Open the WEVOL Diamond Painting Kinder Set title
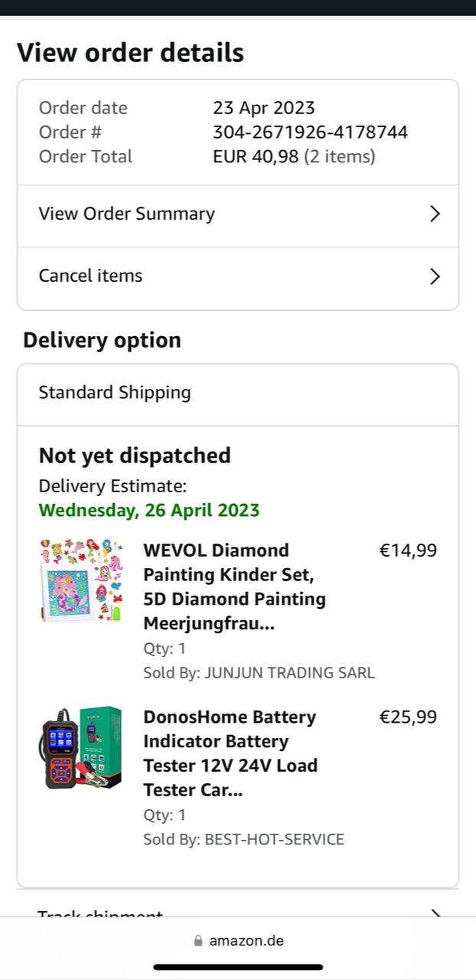Viewport: 476px width, 980px height. pyautogui.click(x=234, y=586)
